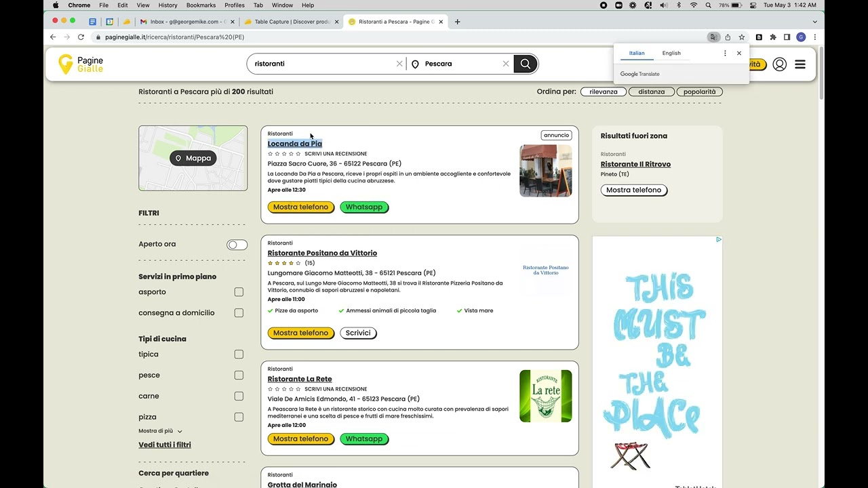Screen dimensions: 868x488
Task: Open the user account icon
Action: pos(780,64)
